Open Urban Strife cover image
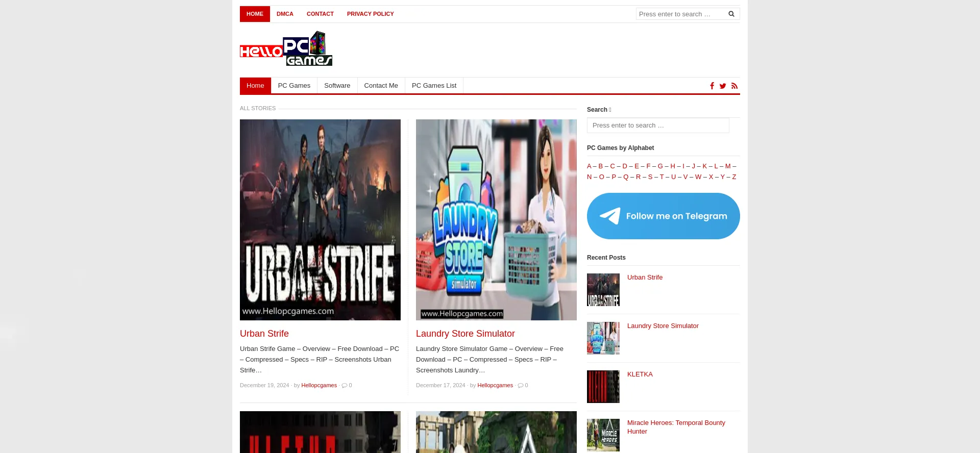The image size is (980, 453). 320,220
